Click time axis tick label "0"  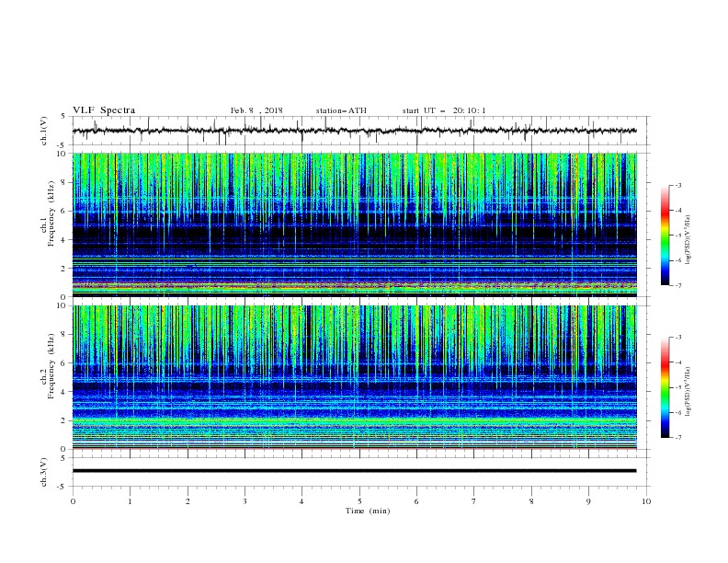pyautogui.click(x=73, y=501)
